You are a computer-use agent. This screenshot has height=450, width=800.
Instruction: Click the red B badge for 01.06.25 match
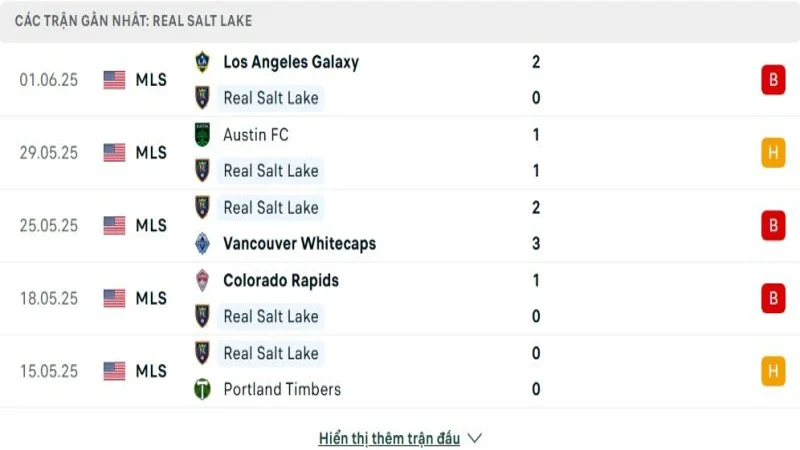click(772, 80)
